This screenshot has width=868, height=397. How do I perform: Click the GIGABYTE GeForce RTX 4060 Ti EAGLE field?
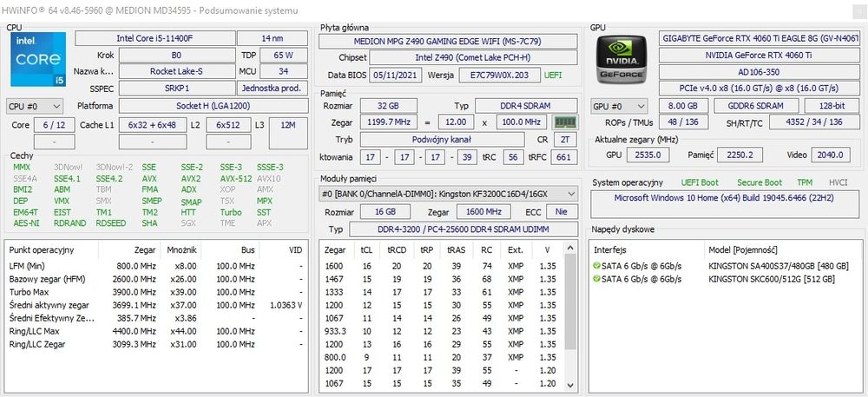click(759, 38)
